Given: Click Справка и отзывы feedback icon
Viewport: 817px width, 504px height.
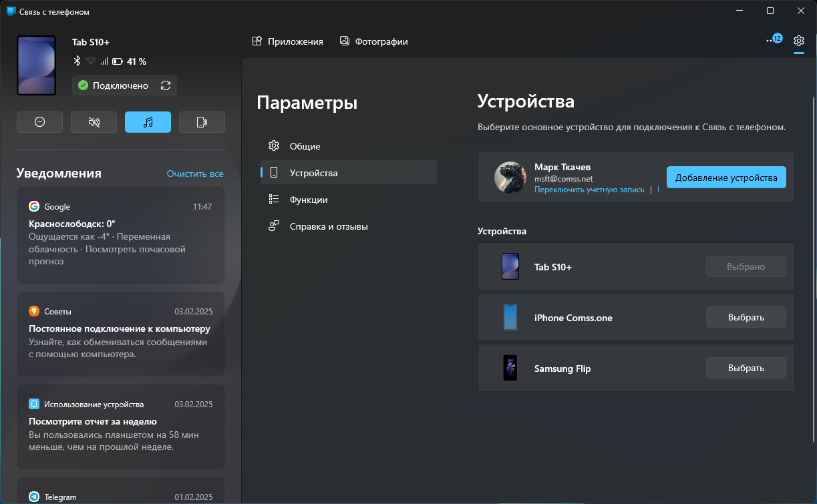Looking at the screenshot, I should [274, 226].
